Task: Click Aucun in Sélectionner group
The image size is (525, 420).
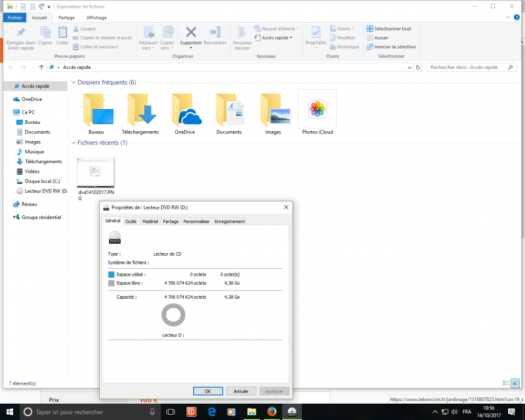Action: [377, 38]
